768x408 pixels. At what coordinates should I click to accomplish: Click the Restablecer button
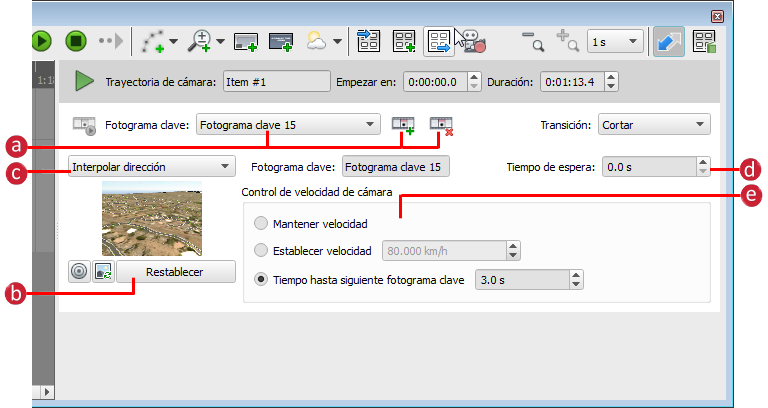pyautogui.click(x=176, y=272)
